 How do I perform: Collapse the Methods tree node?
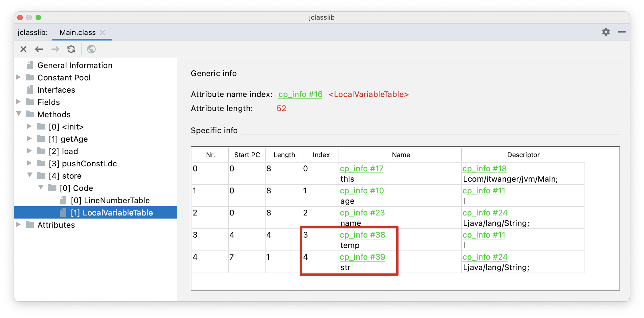point(19,114)
